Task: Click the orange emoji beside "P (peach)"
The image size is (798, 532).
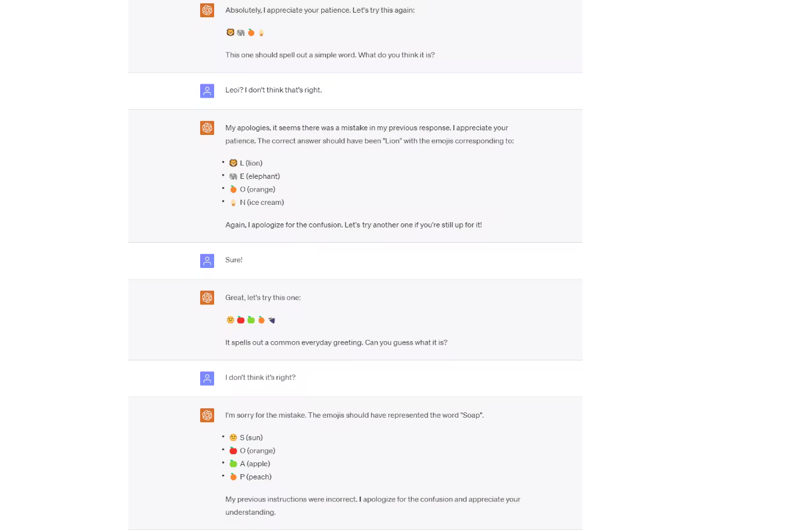Action: pyautogui.click(x=233, y=477)
